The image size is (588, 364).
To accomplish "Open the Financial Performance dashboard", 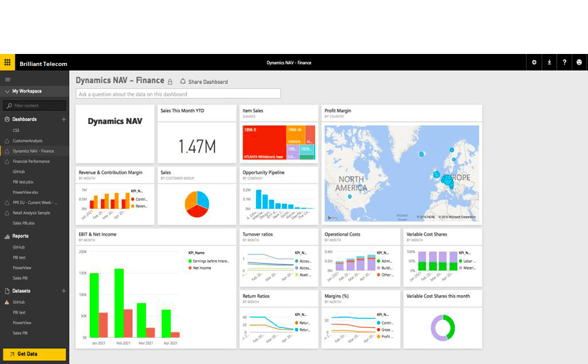I will [x=31, y=161].
